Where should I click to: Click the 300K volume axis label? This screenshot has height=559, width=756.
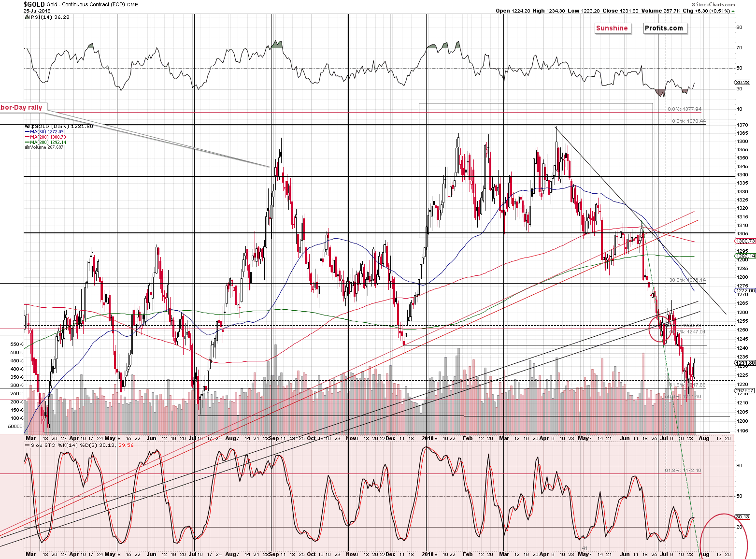tap(16, 386)
